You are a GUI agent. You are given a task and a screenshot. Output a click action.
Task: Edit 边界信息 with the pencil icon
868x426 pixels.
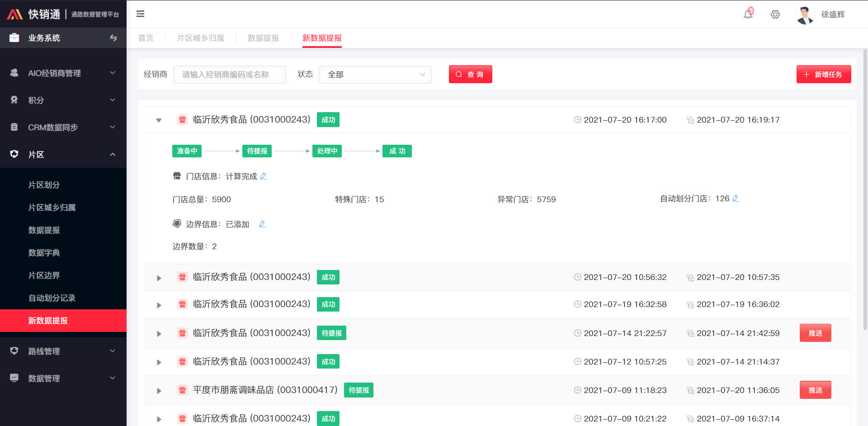(x=262, y=224)
